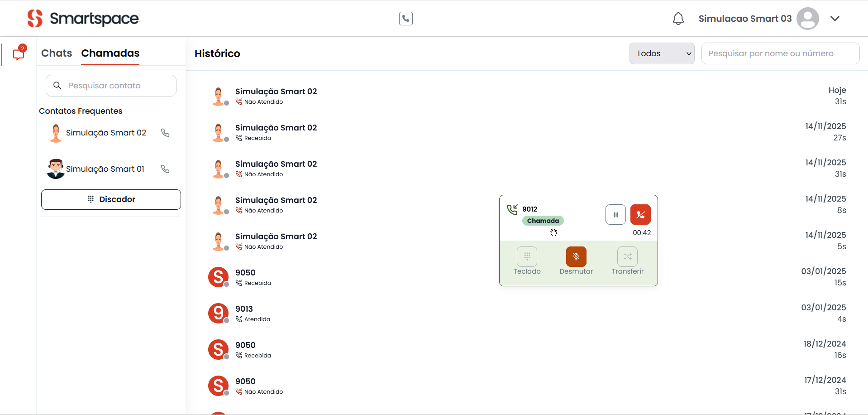This screenshot has height=415, width=868.
Task: Pause the ongoing call with 9012
Action: coord(615,215)
